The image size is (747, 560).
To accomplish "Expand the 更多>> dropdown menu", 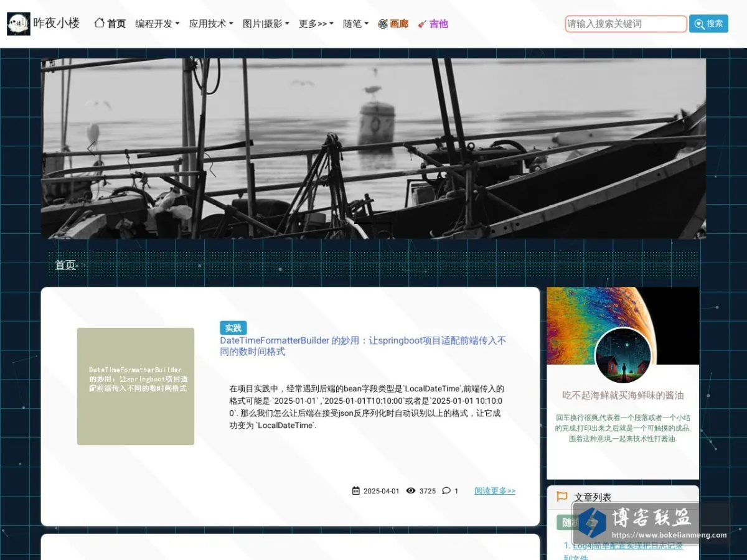I will point(316,24).
